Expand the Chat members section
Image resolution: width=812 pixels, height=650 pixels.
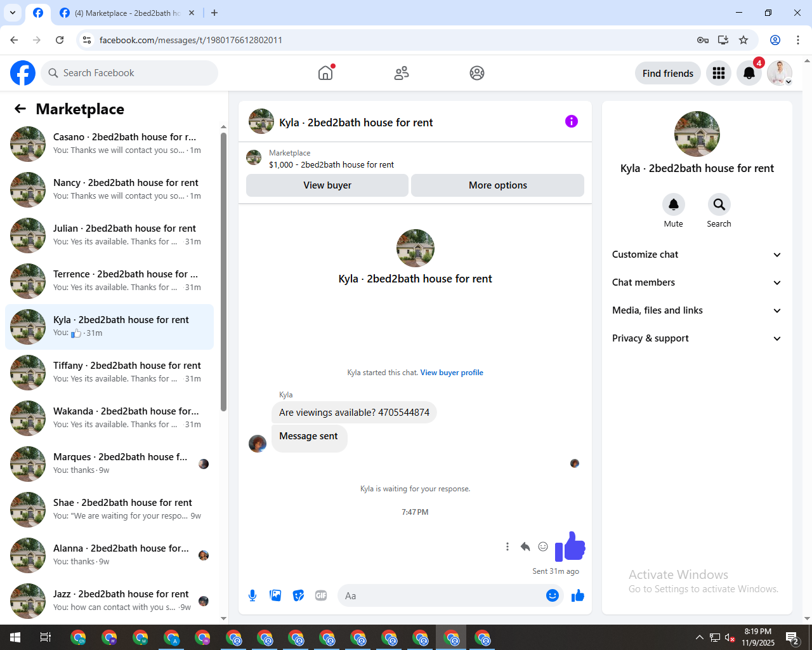697,282
